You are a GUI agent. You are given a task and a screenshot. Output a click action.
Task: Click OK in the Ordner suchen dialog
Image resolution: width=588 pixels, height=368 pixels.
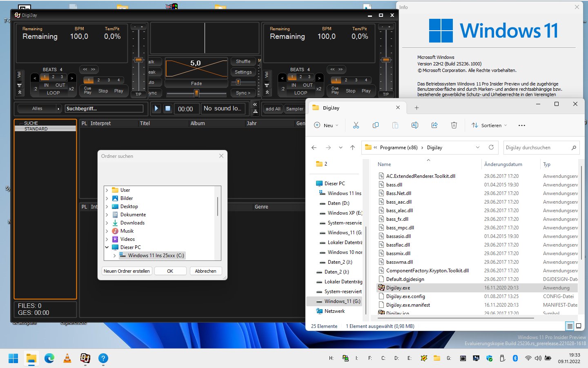pos(170,271)
